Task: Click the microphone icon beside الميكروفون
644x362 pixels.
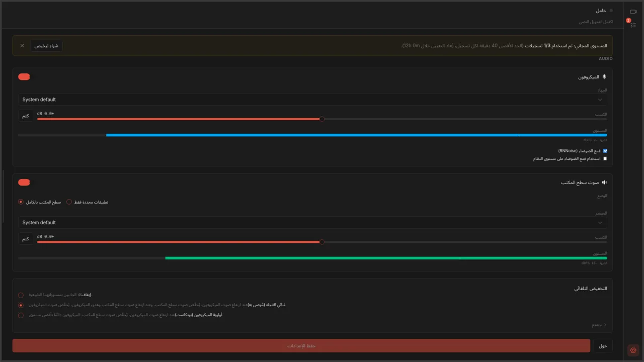Action: point(604,77)
